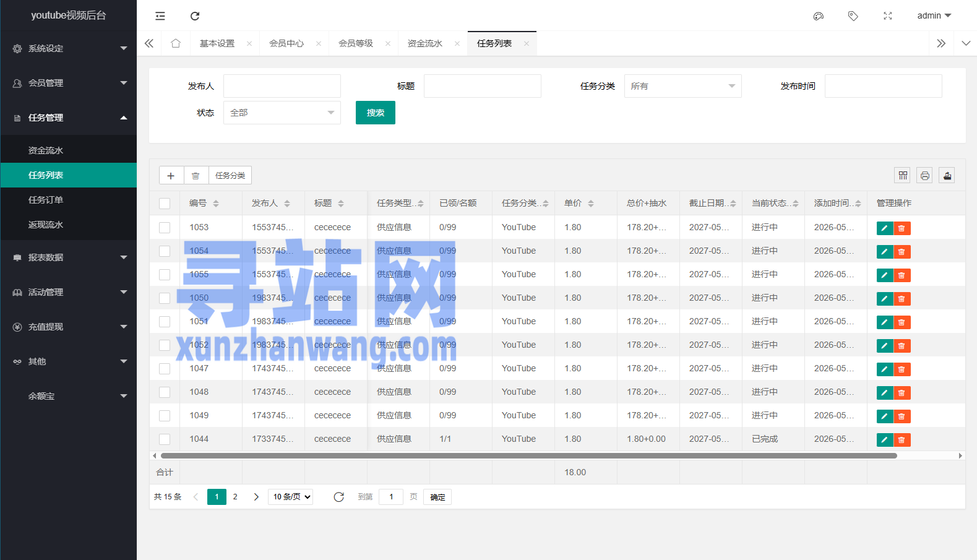Toggle the select-all header checkbox
The width and height of the screenshot is (977, 560).
(165, 204)
